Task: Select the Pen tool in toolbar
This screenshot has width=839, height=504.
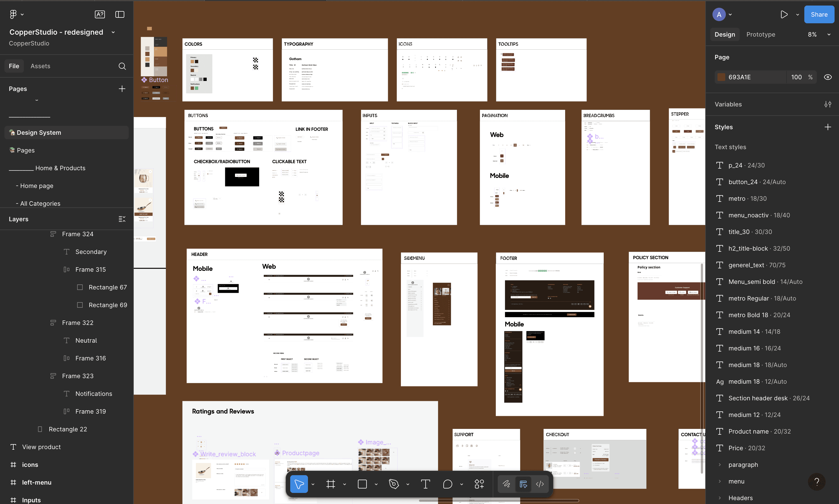Action: click(393, 483)
